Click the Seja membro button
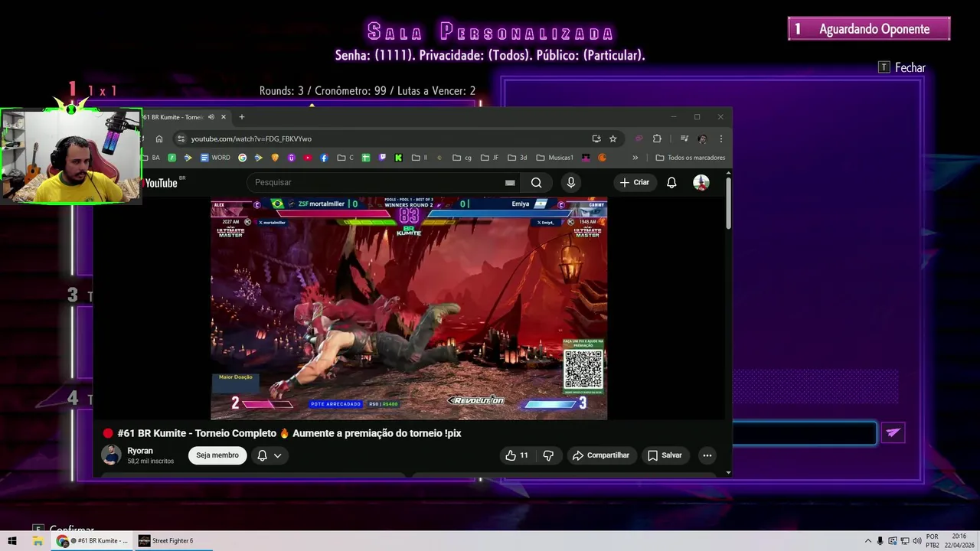The height and width of the screenshot is (551, 980). point(217,455)
